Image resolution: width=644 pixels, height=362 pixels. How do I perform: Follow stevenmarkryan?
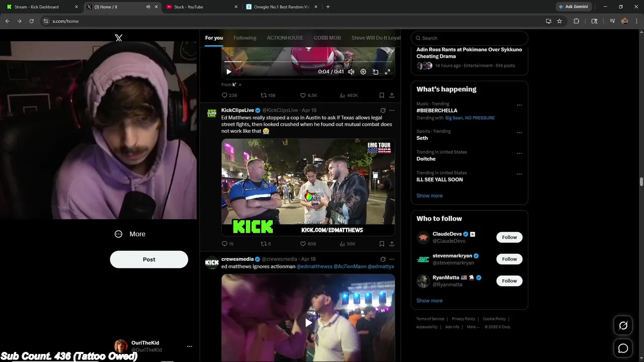click(509, 259)
